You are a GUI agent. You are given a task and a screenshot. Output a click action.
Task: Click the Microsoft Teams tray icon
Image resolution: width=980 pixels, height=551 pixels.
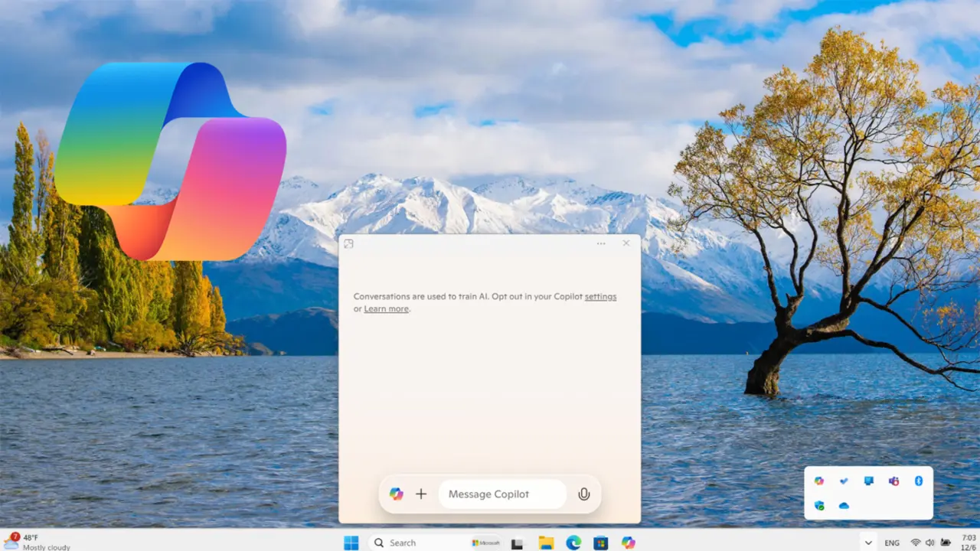[893, 481]
